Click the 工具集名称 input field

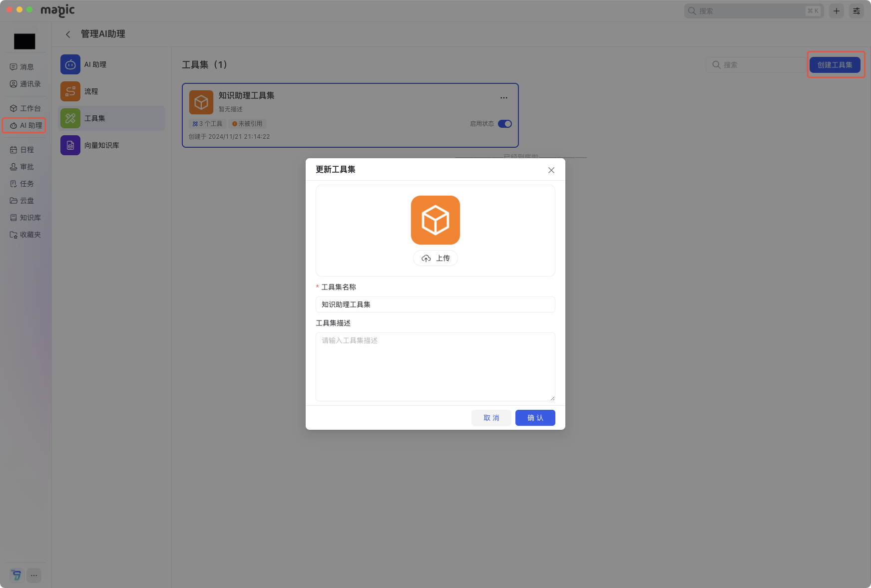tap(435, 304)
